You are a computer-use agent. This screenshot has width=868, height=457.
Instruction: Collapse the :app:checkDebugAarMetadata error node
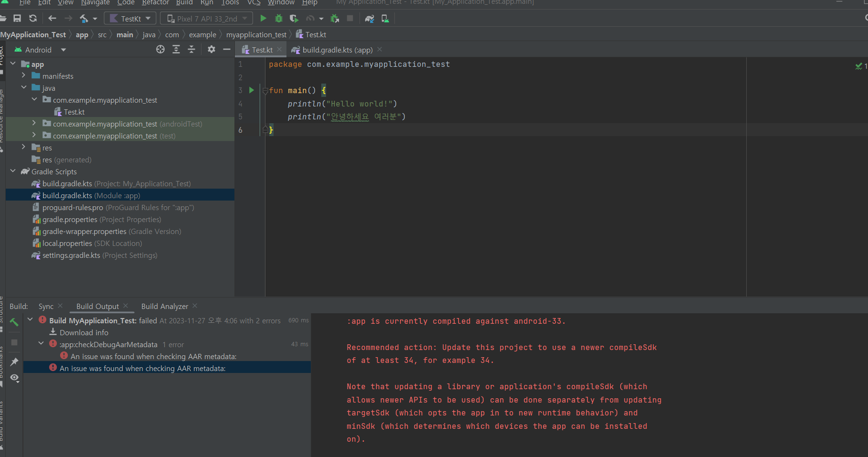[41, 343]
